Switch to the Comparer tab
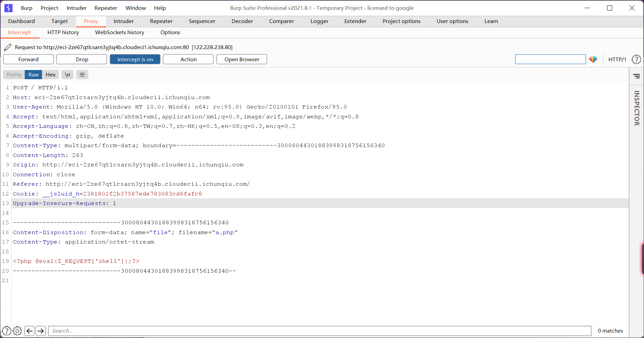 coord(281,21)
